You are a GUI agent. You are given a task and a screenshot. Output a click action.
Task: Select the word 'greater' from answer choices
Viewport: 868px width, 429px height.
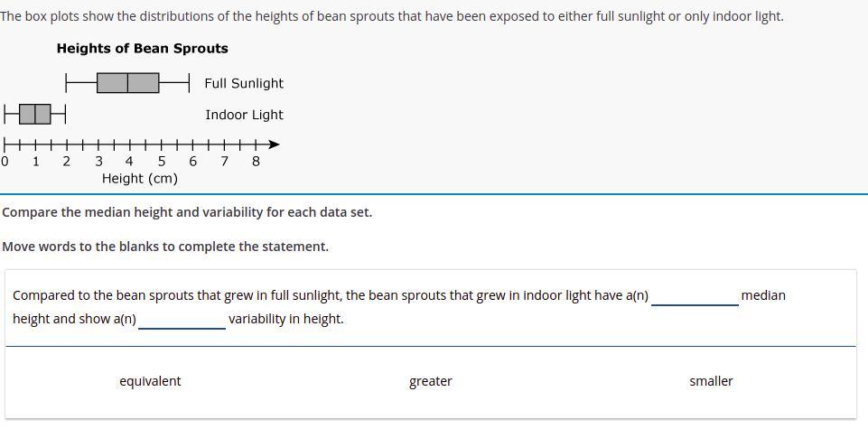[431, 381]
